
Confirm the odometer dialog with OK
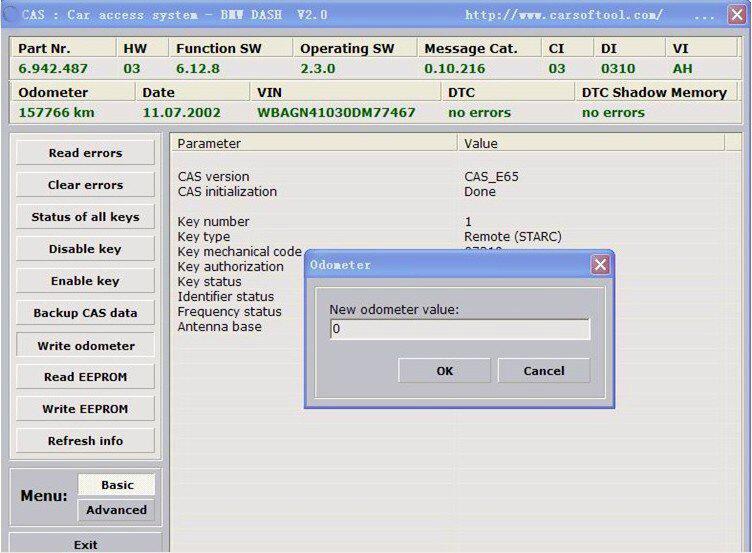444,371
